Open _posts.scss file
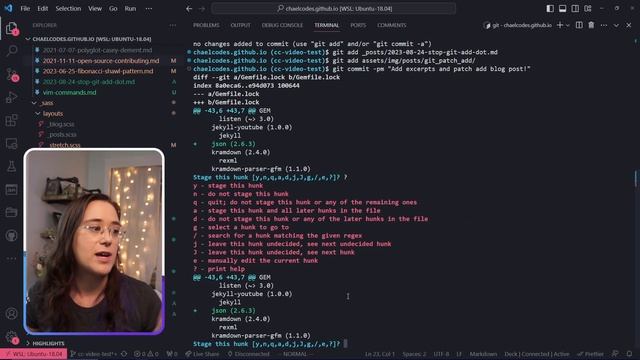The height and width of the screenshot is (360, 640). pyautogui.click(x=62, y=134)
